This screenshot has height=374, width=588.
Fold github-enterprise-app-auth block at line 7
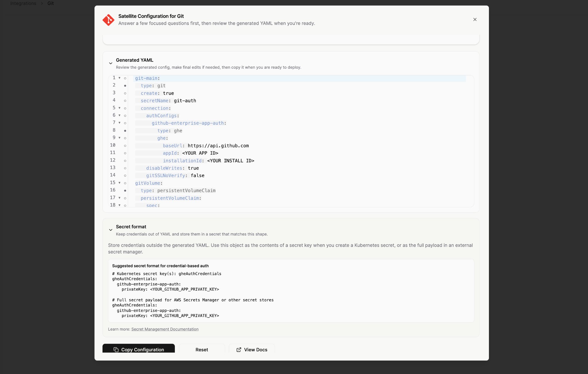click(x=119, y=123)
